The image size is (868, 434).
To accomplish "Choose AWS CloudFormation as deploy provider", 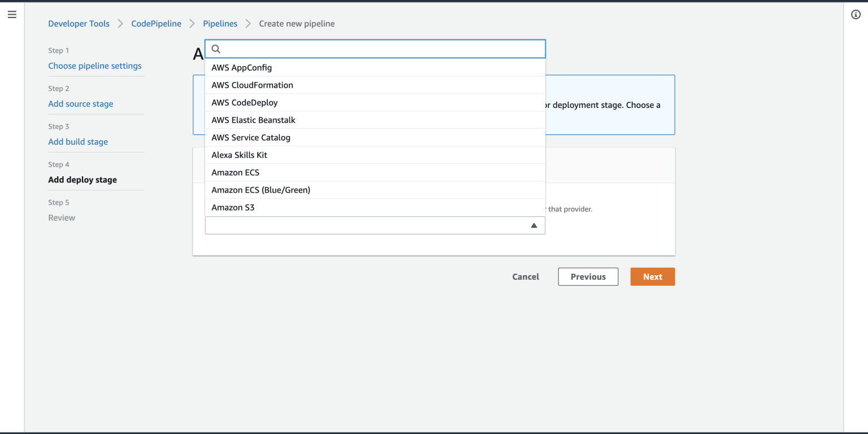I will [252, 85].
